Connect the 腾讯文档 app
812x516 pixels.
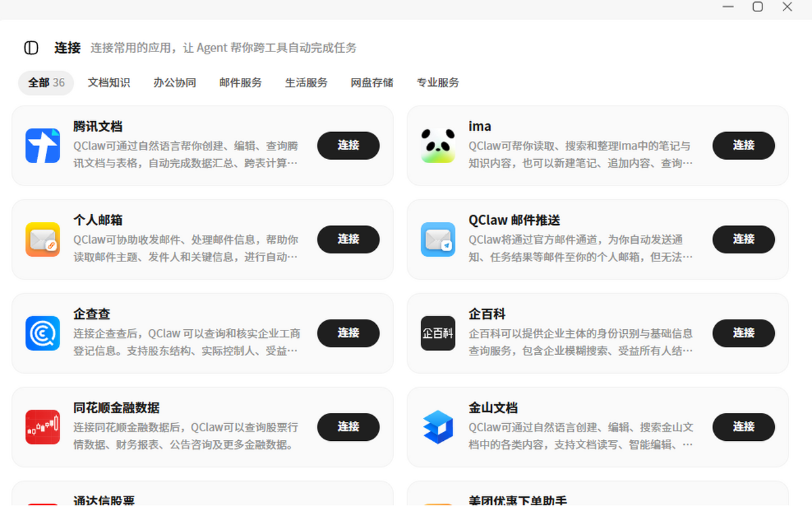348,146
